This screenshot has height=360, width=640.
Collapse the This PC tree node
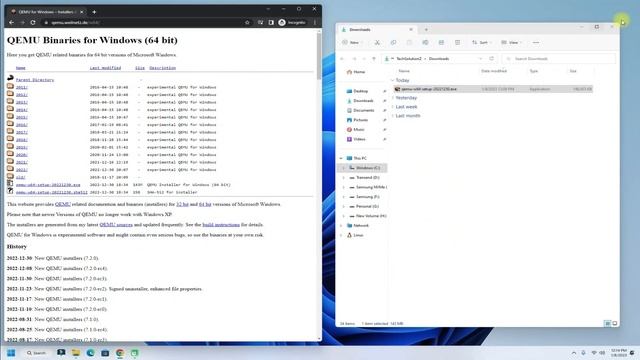(341, 158)
